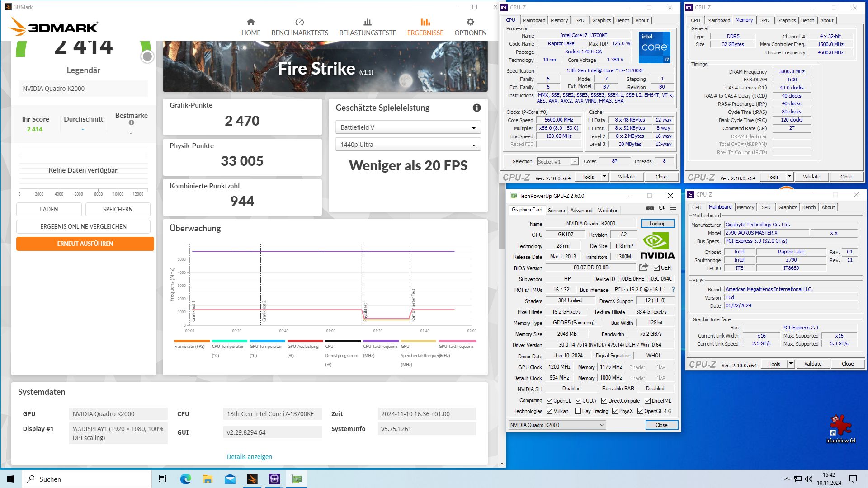Refresh GPU-Z data

click(661, 208)
